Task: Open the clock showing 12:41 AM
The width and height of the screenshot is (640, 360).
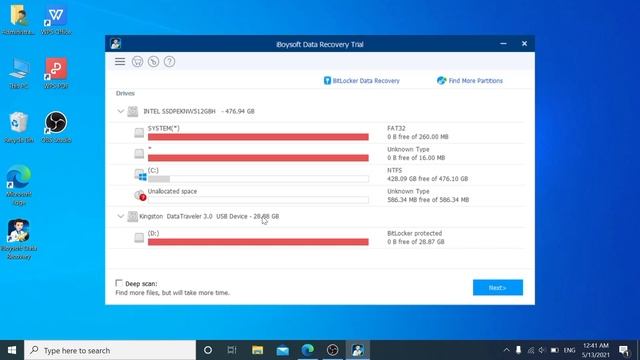Action: point(596,350)
